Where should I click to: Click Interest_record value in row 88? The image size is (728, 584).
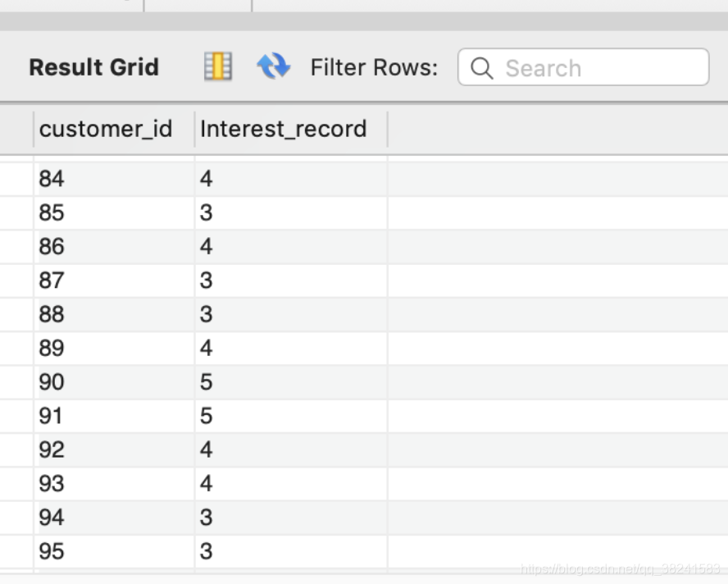(x=291, y=314)
